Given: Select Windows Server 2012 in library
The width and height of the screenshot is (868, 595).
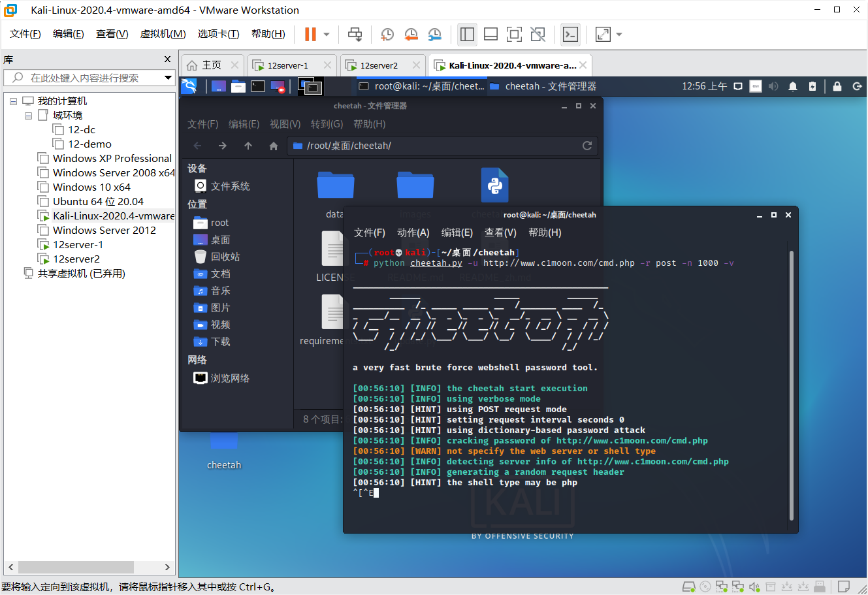Looking at the screenshot, I should 104,231.
